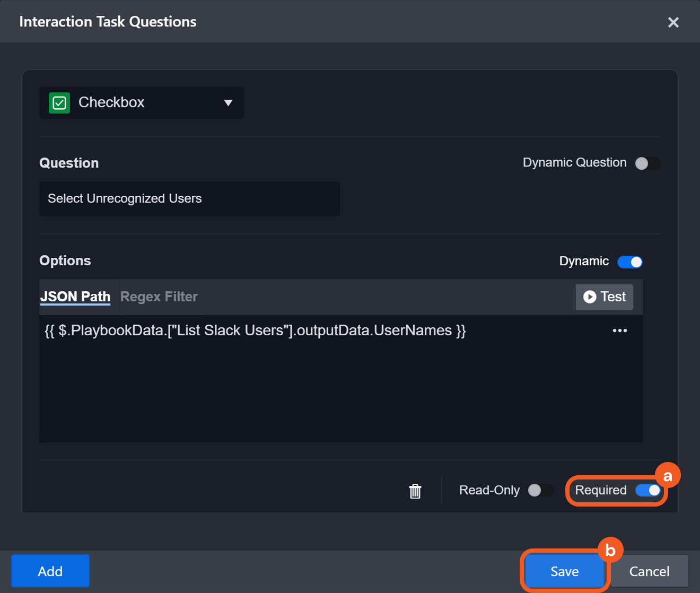Expand the question type dropdown arrow
The width and height of the screenshot is (700, 593).
(x=228, y=103)
